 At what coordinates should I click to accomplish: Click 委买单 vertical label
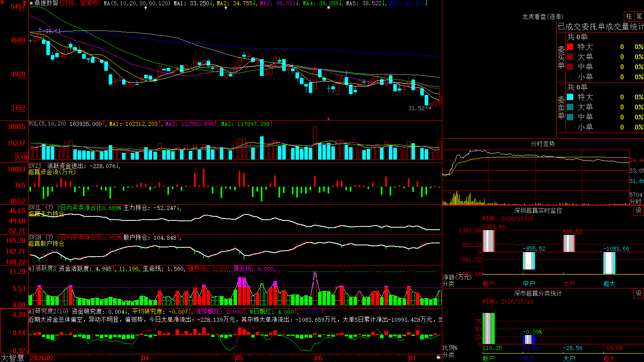(561, 58)
